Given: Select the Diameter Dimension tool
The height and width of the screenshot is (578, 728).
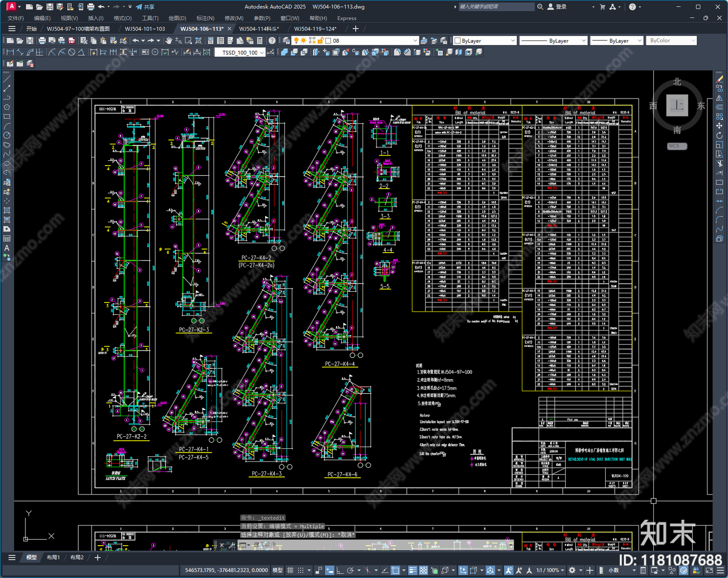Looking at the screenshot, I should (x=71, y=52).
